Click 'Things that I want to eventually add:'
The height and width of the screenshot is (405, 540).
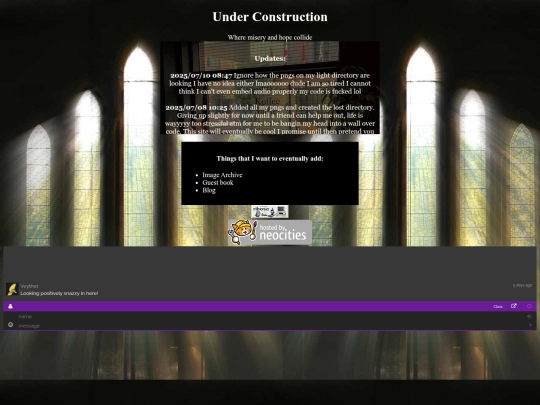tap(270, 158)
